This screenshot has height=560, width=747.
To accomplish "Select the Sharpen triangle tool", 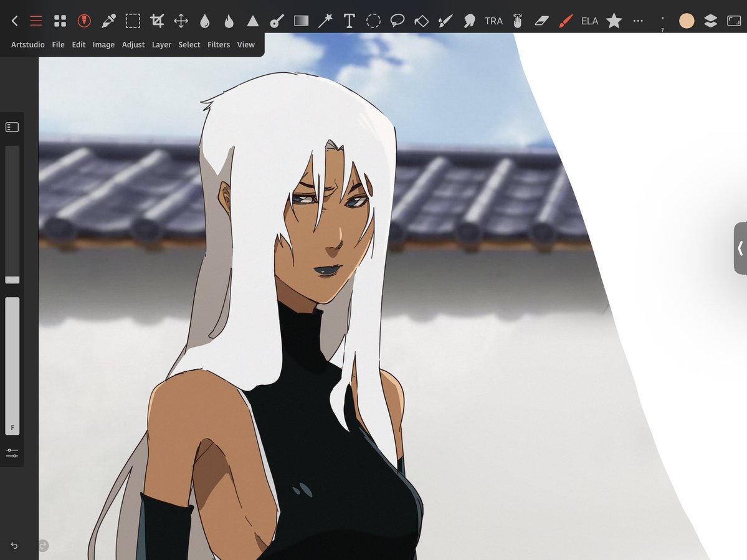I will (253, 21).
